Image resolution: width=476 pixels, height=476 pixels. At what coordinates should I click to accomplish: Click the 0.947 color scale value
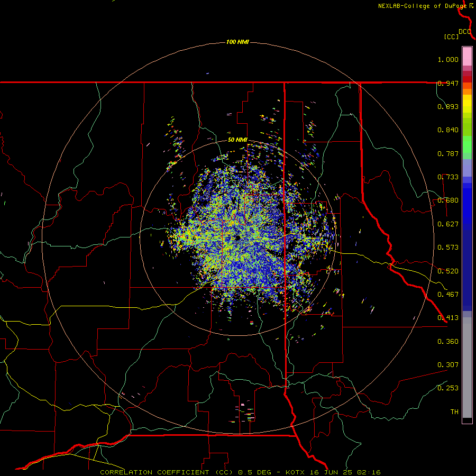[x=448, y=83]
